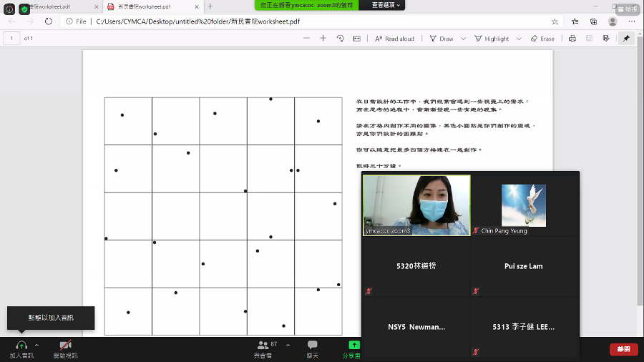The image size is (644, 362).
Task: Rotate the PDF page
Action: [x=340, y=38]
